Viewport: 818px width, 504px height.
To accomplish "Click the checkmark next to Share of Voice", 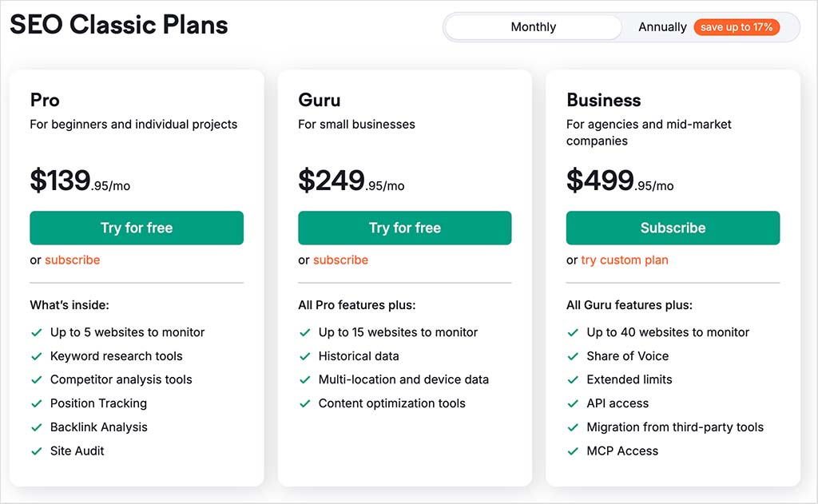I will click(573, 356).
